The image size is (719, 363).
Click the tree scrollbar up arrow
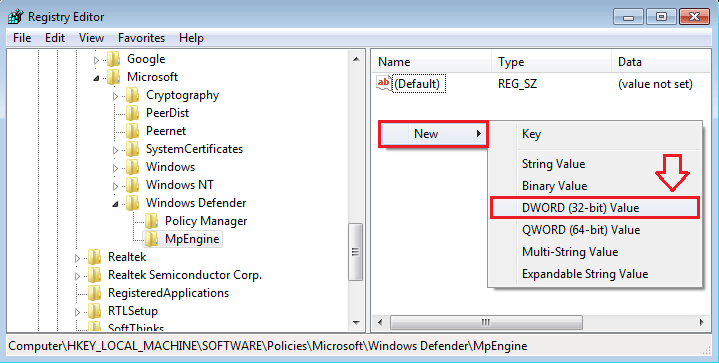356,59
